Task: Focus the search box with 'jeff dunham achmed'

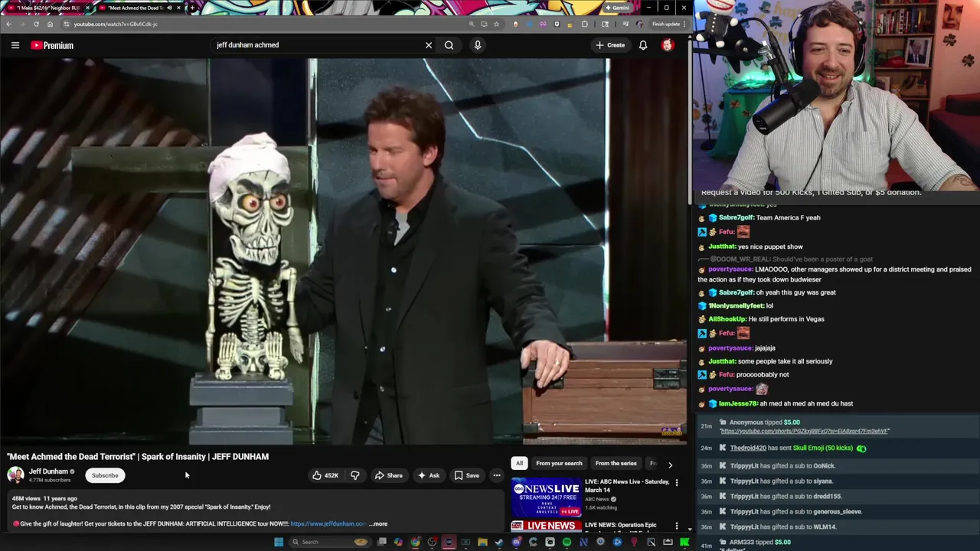Action: tap(318, 45)
